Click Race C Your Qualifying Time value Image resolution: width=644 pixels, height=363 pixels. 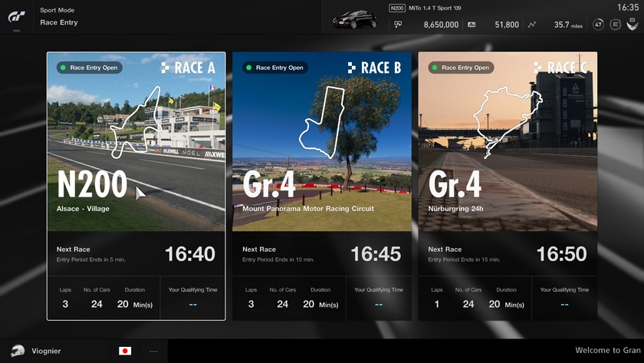point(564,305)
